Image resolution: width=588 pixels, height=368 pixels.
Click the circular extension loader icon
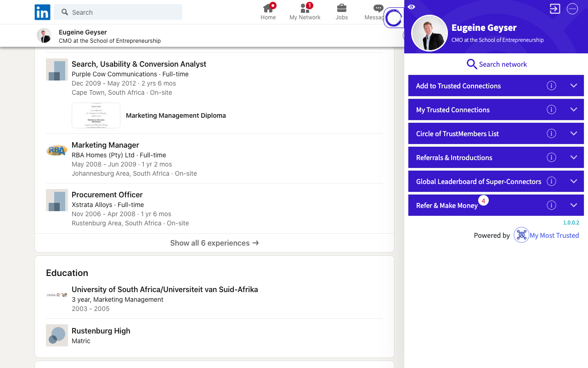tap(394, 18)
